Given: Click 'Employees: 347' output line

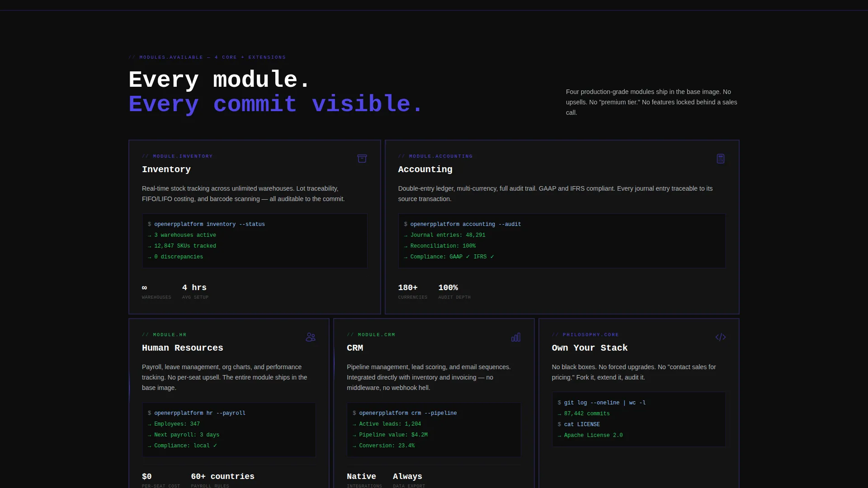Looking at the screenshot, I should coord(177,424).
